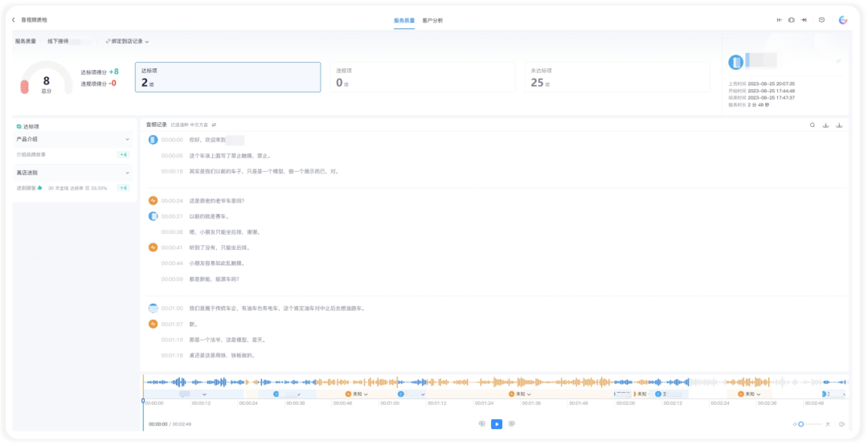Open the 绑定到店记录 dropdown
Viewport: 868px width, 445px height.
(127, 42)
